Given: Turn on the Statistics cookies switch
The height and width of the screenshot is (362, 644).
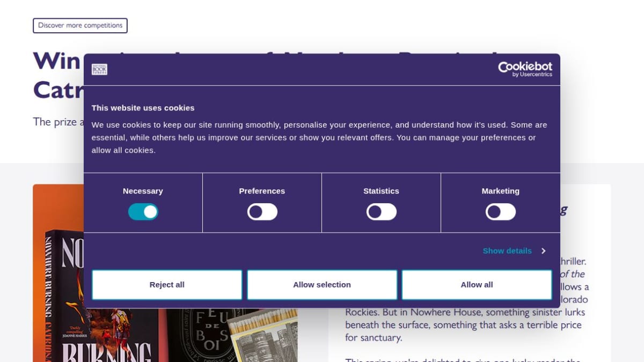Looking at the screenshot, I should pos(382,212).
